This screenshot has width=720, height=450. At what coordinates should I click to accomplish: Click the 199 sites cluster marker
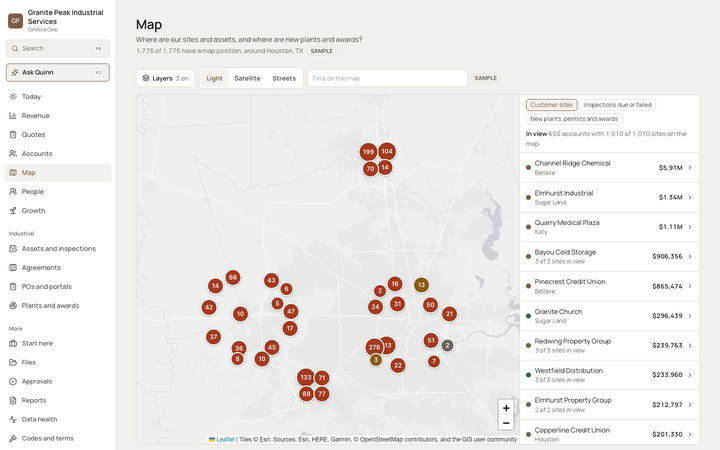[368, 152]
